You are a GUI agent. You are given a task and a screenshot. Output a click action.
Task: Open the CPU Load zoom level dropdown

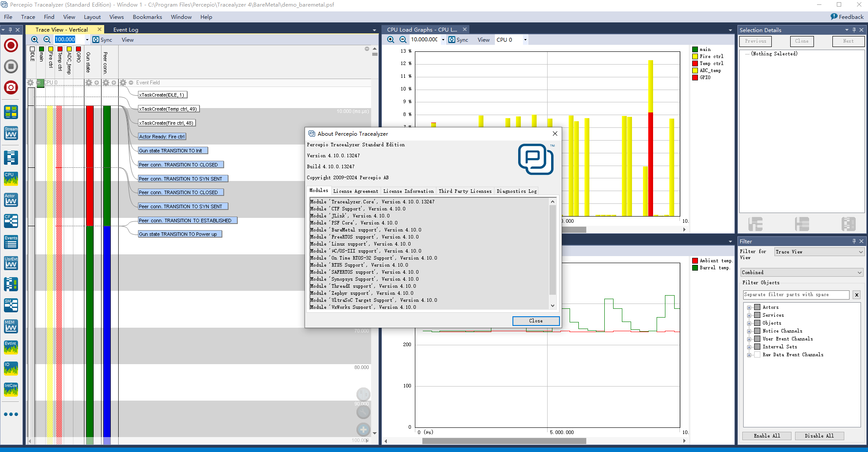443,40
